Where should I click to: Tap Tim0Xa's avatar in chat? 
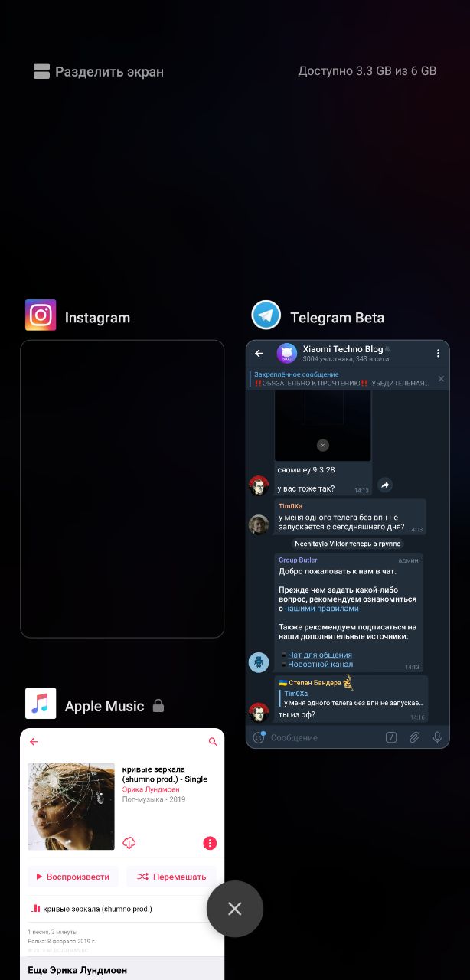259,524
